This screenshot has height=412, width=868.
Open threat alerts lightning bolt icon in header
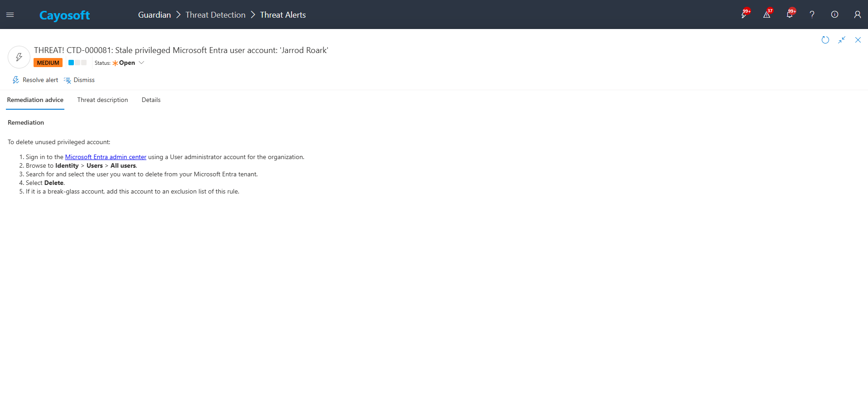[744, 15]
